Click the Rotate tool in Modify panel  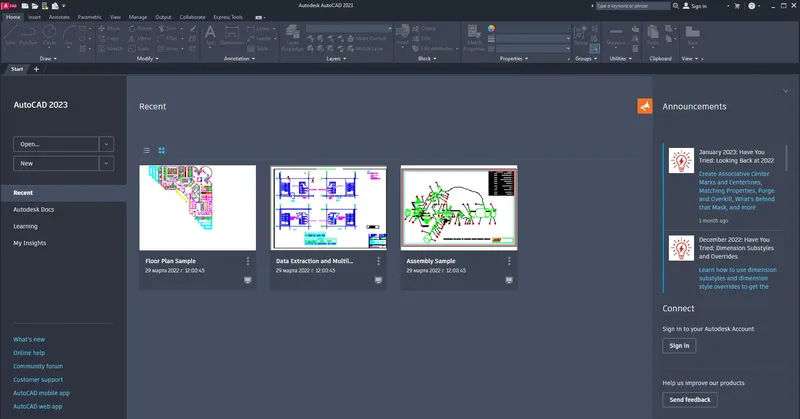140,29
